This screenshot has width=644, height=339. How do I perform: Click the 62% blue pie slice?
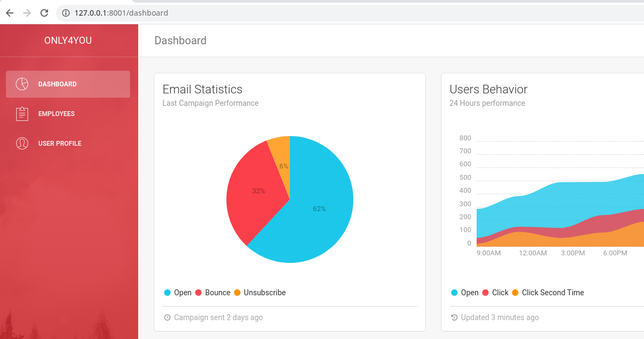point(318,216)
